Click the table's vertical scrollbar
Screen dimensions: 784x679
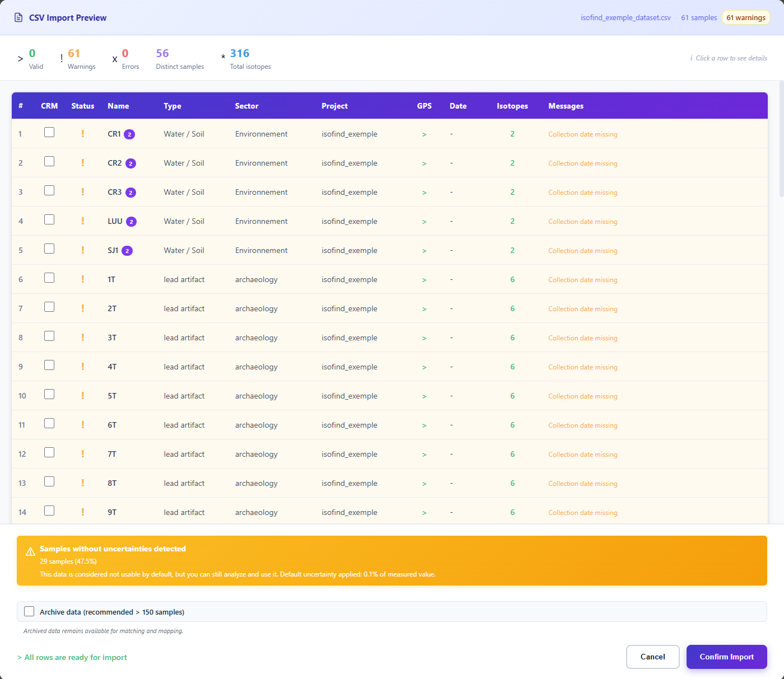click(781, 140)
